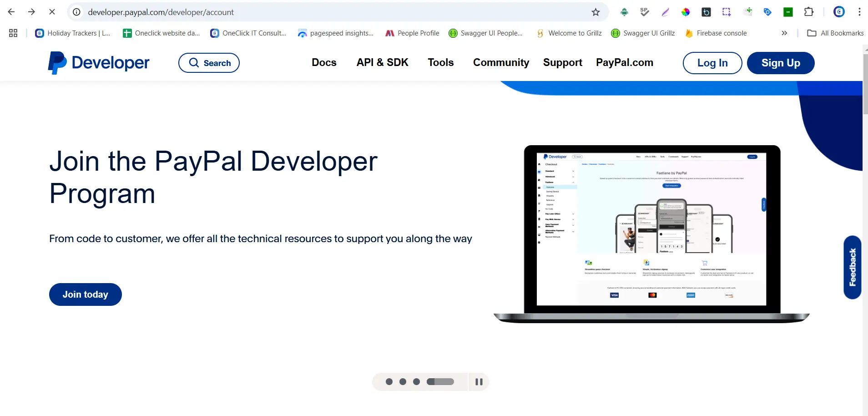Open Chrome three-dot menu
Image resolution: width=868 pixels, height=416 pixels.
point(859,12)
